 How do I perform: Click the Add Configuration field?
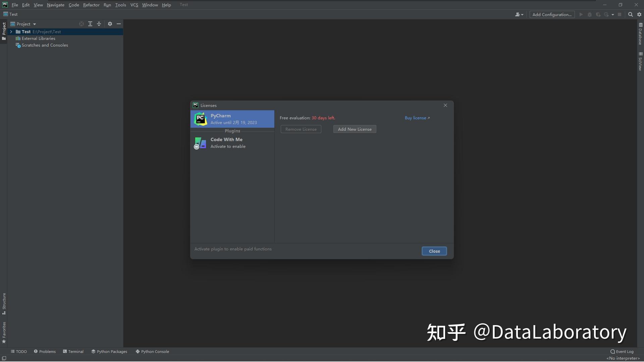click(x=552, y=14)
